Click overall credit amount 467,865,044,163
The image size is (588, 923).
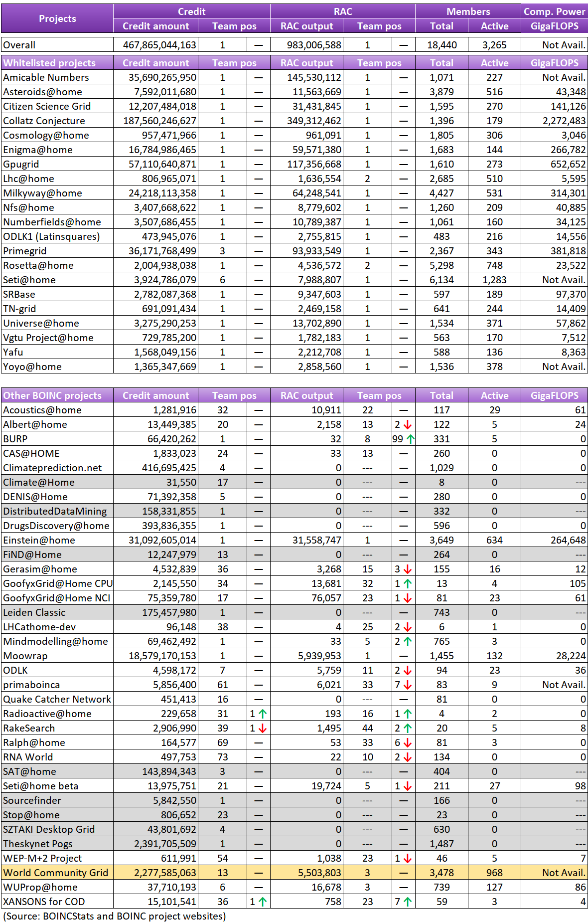coord(159,45)
